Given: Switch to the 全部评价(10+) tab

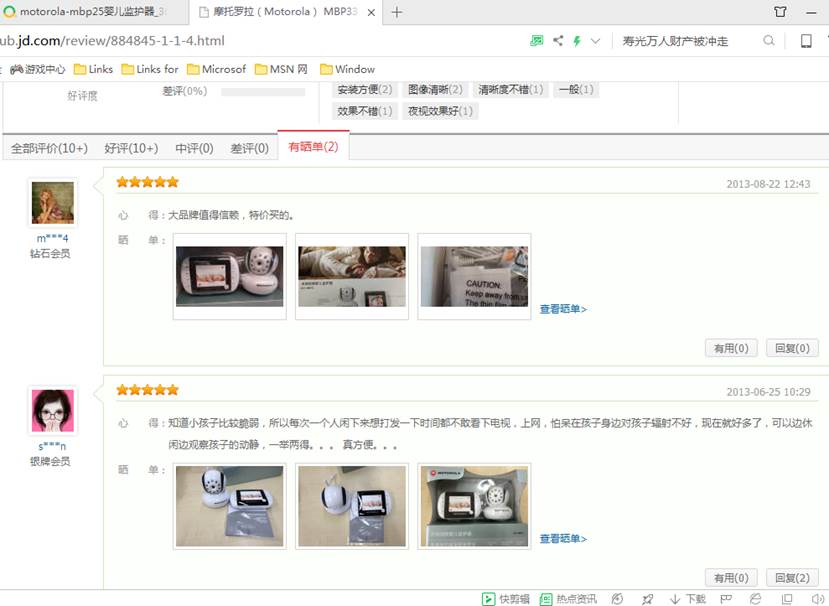Looking at the screenshot, I should 49,148.
